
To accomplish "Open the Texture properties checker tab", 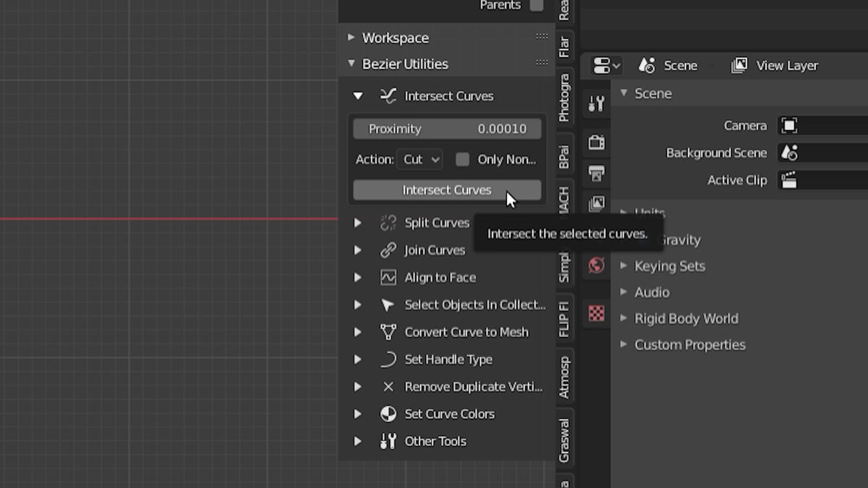I will pos(596,313).
